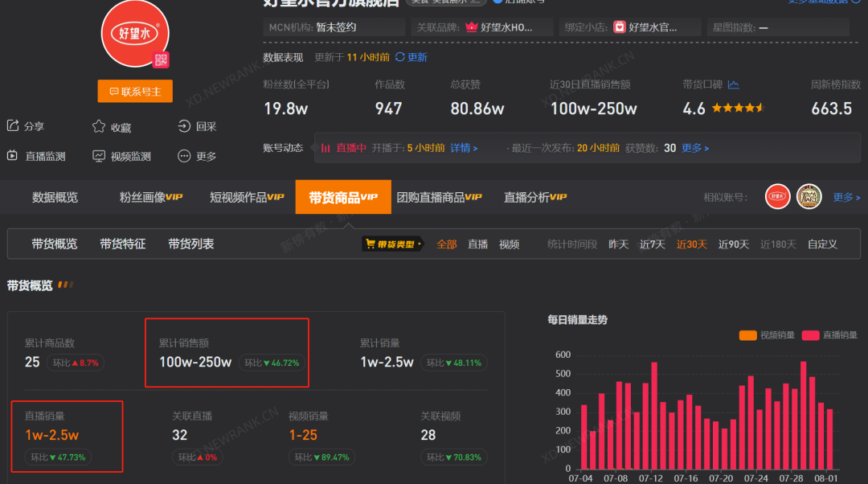The height and width of the screenshot is (484, 868).
Task: Filter goods type by 全部
Action: click(447, 244)
